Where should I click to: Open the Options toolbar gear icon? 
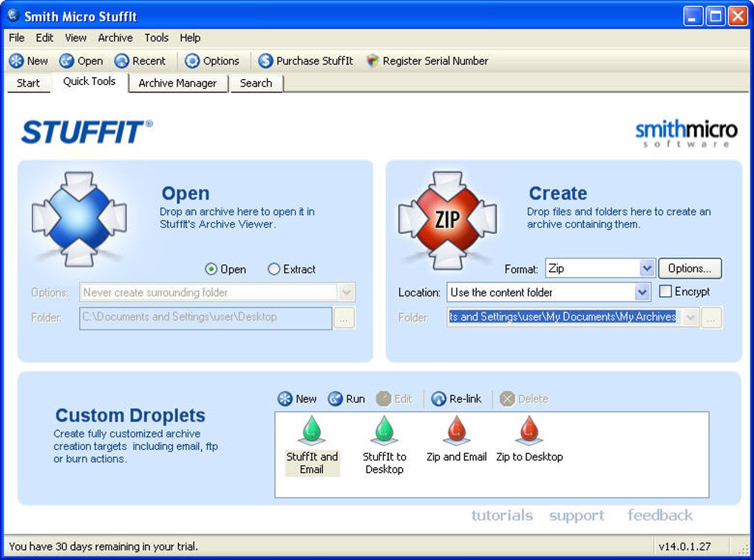point(192,61)
